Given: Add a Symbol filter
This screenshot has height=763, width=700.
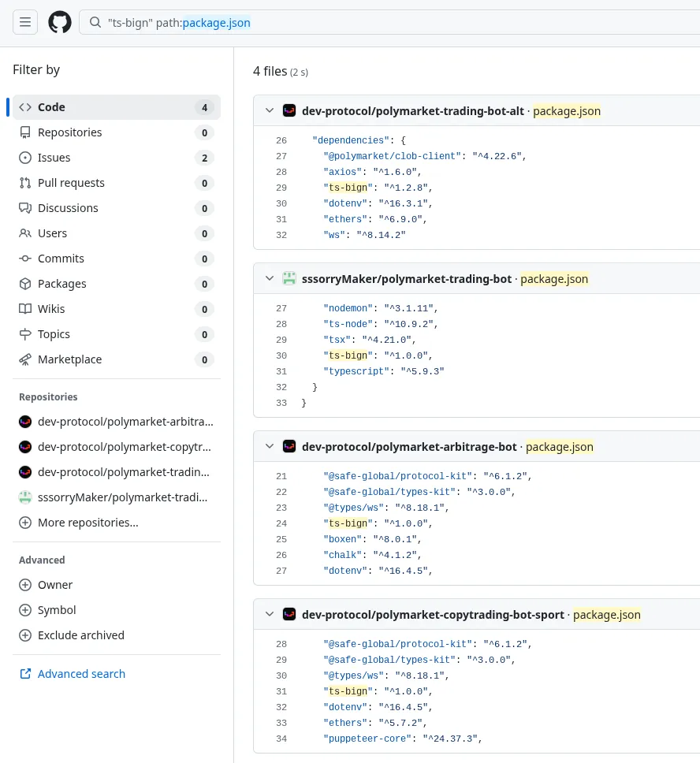Looking at the screenshot, I should coord(56,609).
